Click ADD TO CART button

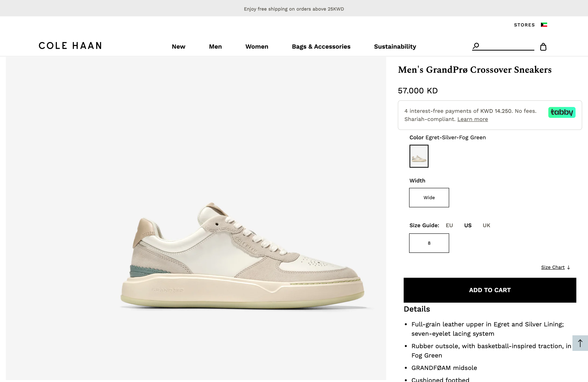[x=490, y=290]
